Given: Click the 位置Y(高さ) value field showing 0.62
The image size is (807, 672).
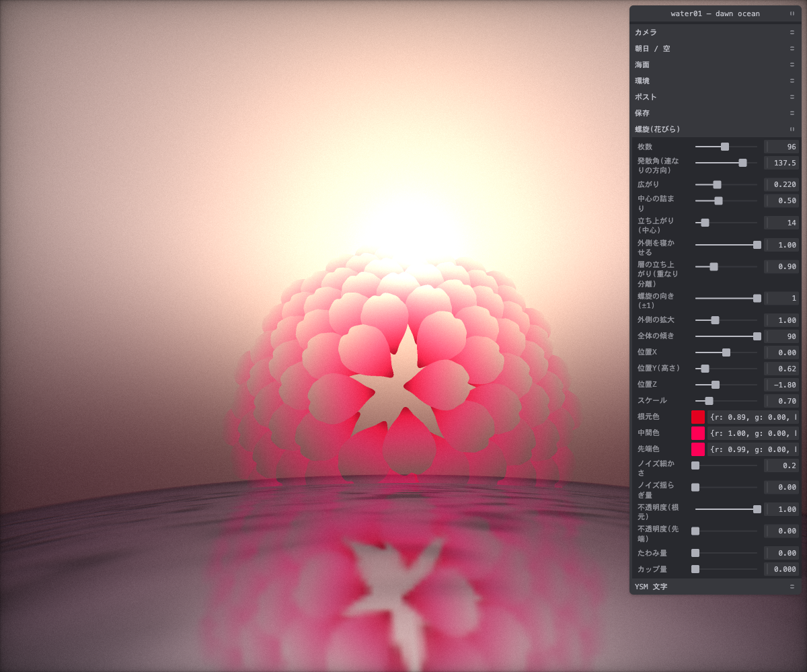Looking at the screenshot, I should coord(781,369).
